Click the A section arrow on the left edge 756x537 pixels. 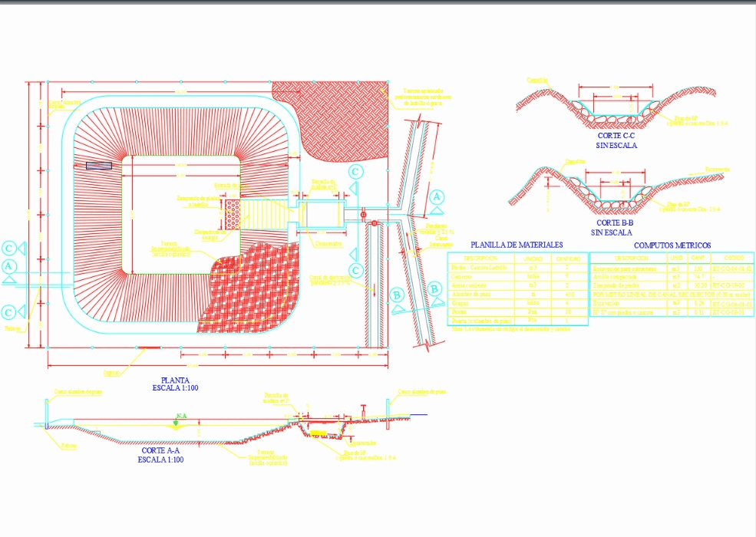(x=10, y=278)
